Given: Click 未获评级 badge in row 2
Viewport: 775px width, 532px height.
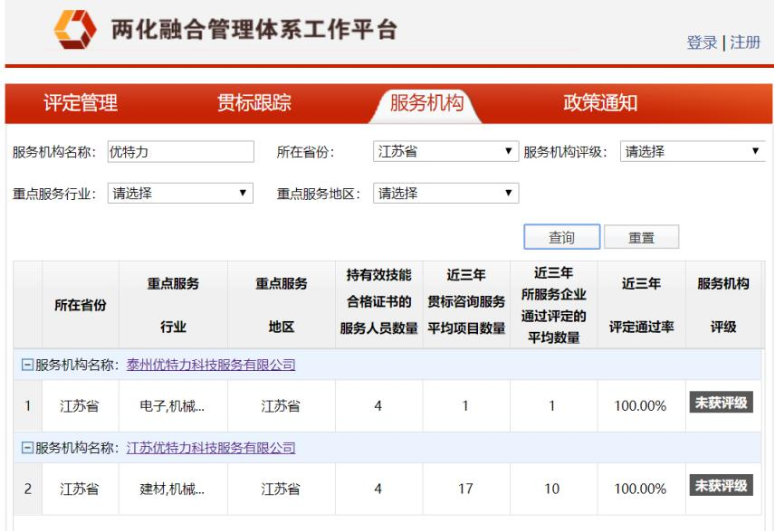Looking at the screenshot, I should coord(722,486).
